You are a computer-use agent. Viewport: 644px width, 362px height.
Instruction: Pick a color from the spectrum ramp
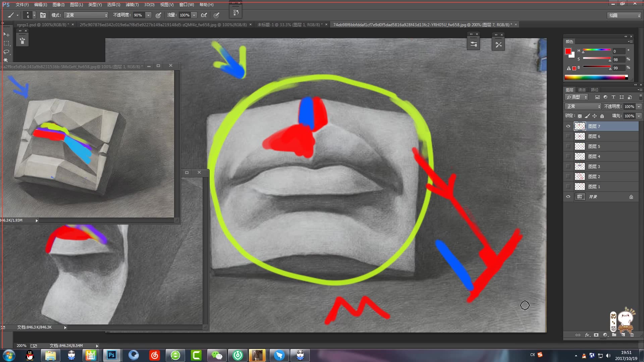596,77
